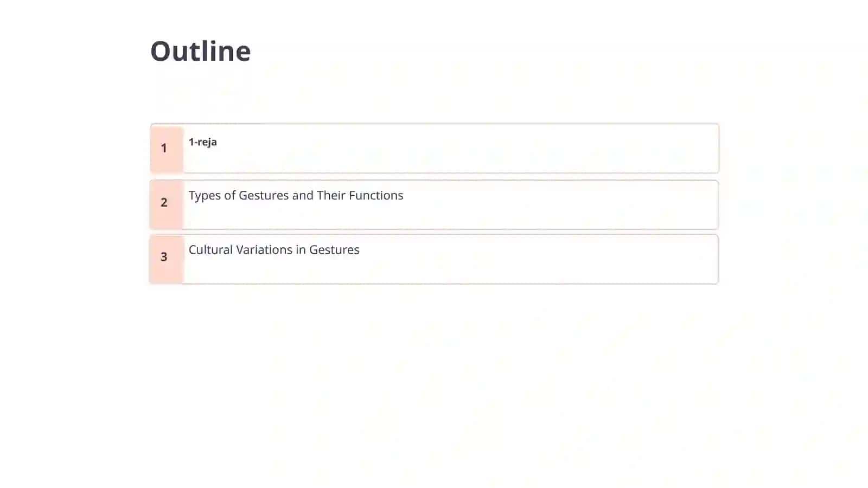868x488 pixels.
Task: Click the 1-reja outline text
Action: coord(203,142)
